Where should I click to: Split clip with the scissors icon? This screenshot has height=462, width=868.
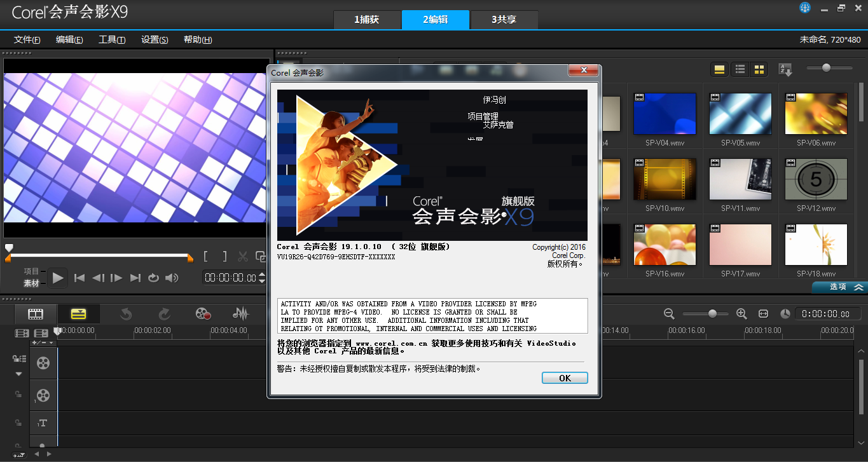click(x=243, y=257)
